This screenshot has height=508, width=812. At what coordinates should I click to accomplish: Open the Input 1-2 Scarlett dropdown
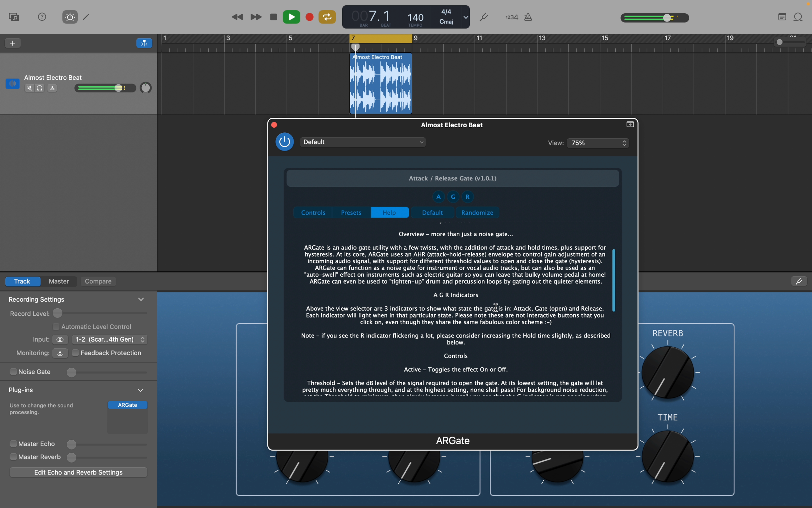(110, 340)
